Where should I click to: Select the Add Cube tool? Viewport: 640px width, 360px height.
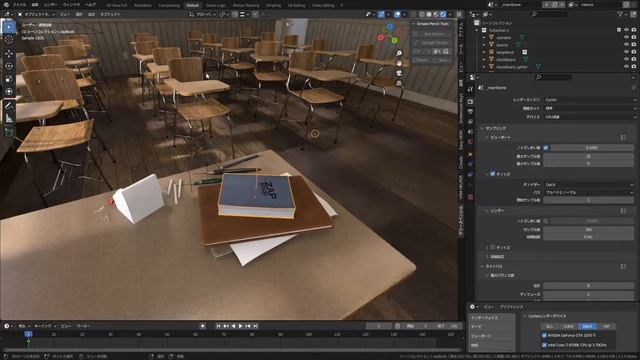point(9,132)
